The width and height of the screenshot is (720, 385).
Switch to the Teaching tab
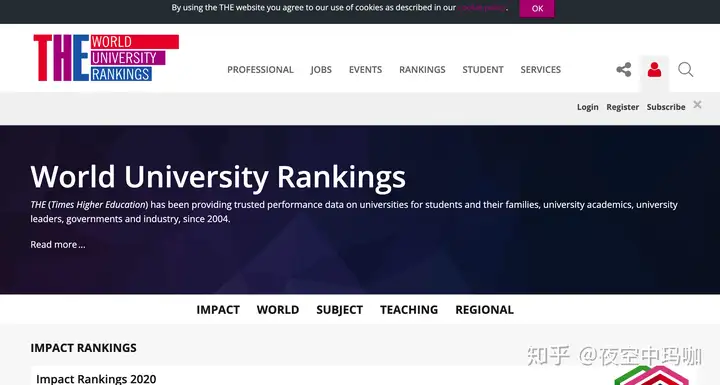(409, 310)
